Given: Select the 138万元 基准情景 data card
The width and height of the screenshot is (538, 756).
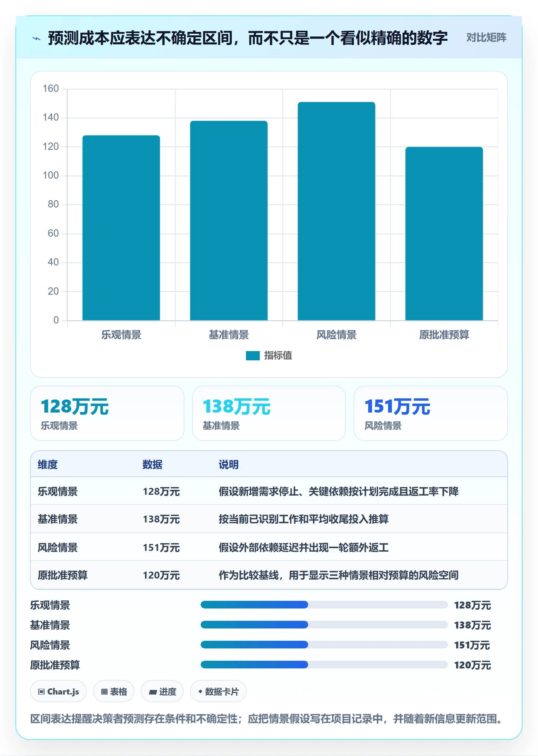Looking at the screenshot, I should [x=269, y=413].
